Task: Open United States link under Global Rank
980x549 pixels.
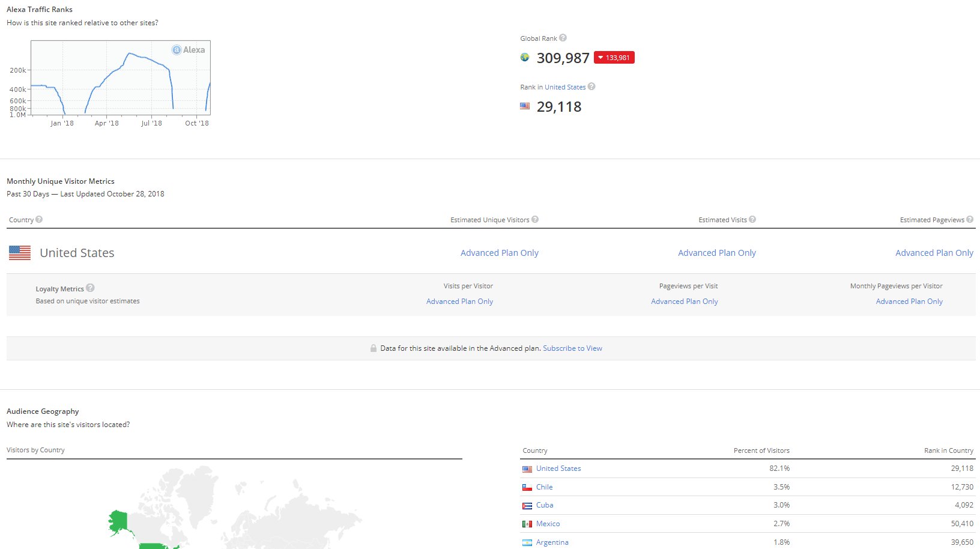Action: pos(564,87)
